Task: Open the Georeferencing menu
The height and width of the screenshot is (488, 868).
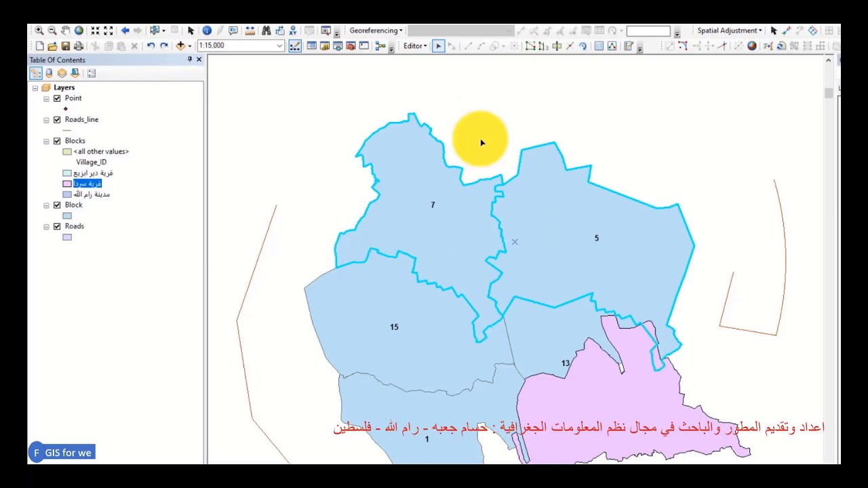Action: (x=376, y=30)
